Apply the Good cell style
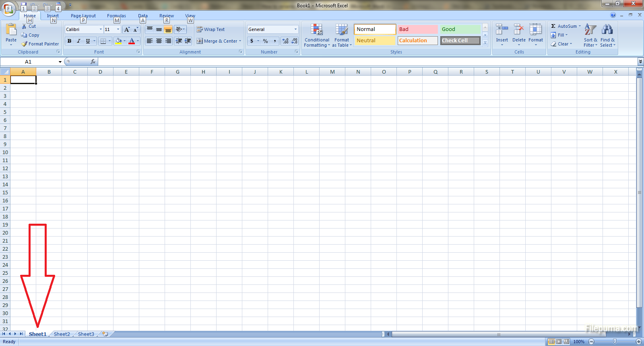 click(460, 29)
